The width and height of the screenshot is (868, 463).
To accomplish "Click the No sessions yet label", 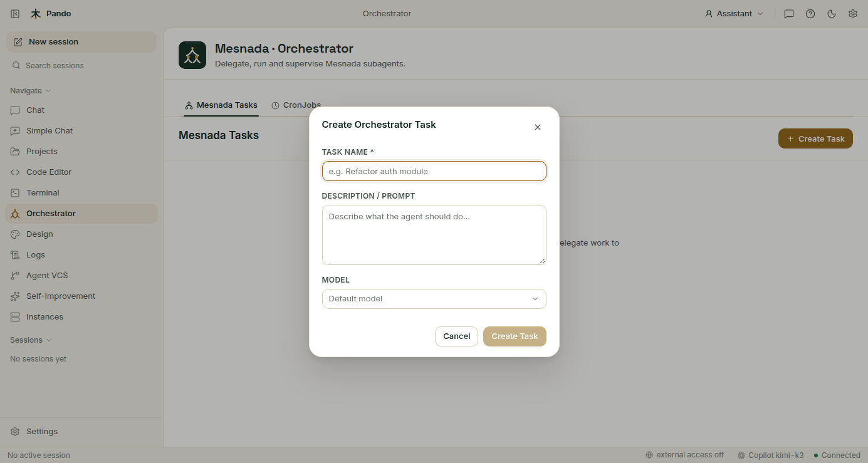I will [x=38, y=359].
